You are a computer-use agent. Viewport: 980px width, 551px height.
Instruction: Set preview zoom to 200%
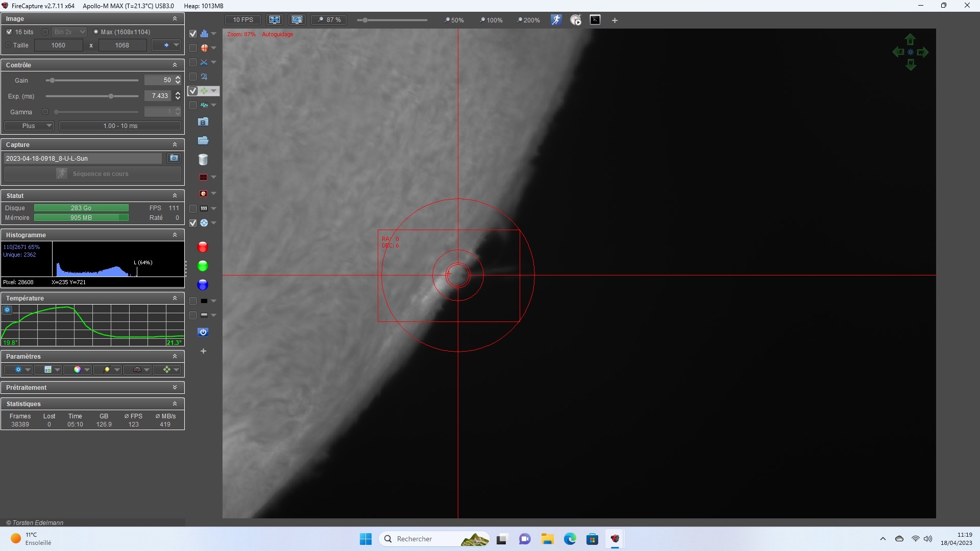coord(528,20)
